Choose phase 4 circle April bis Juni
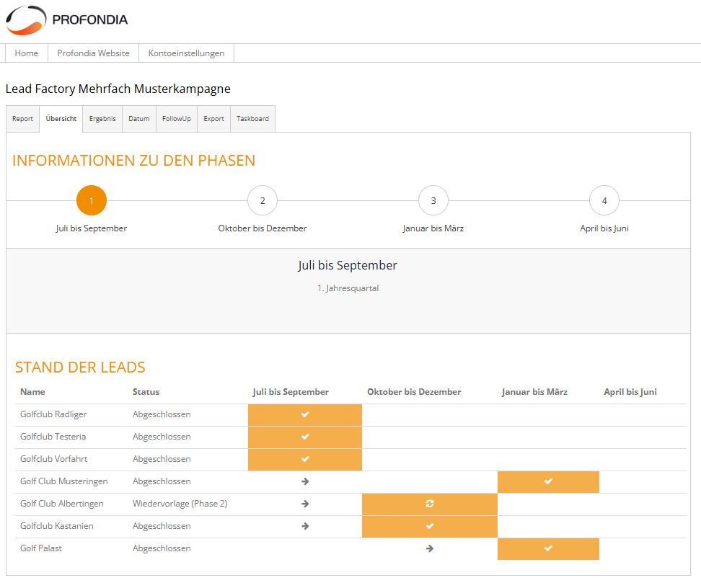The image size is (701, 588). tap(604, 200)
